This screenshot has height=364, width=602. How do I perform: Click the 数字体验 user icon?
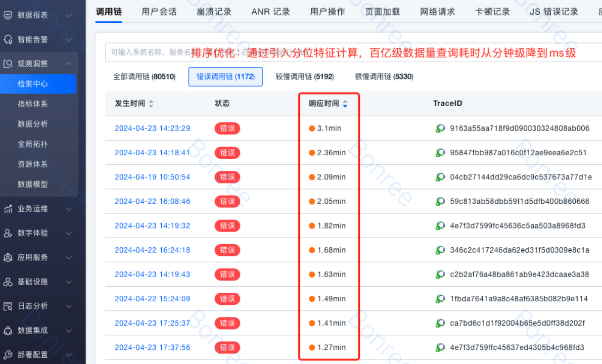8,233
